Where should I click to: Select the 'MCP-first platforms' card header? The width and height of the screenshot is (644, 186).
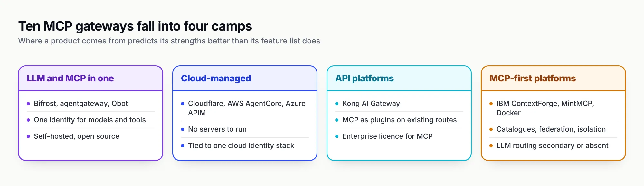coord(553,78)
